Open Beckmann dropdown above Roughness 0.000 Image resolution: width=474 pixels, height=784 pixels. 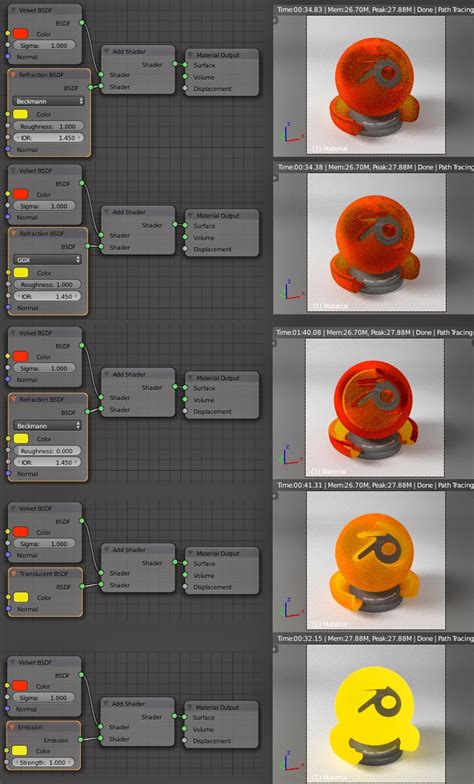(47, 426)
